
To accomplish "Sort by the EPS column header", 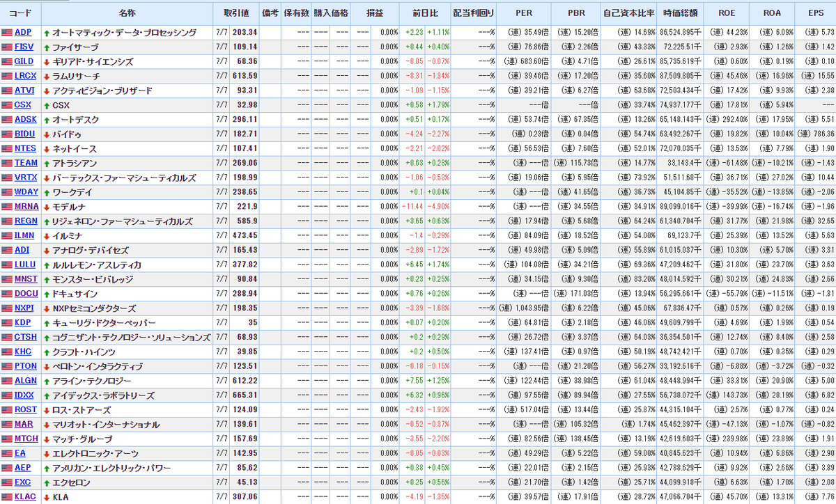I will [x=815, y=13].
